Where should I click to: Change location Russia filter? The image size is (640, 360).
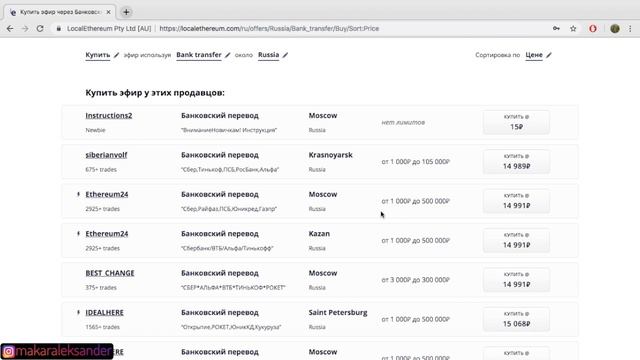(269, 55)
